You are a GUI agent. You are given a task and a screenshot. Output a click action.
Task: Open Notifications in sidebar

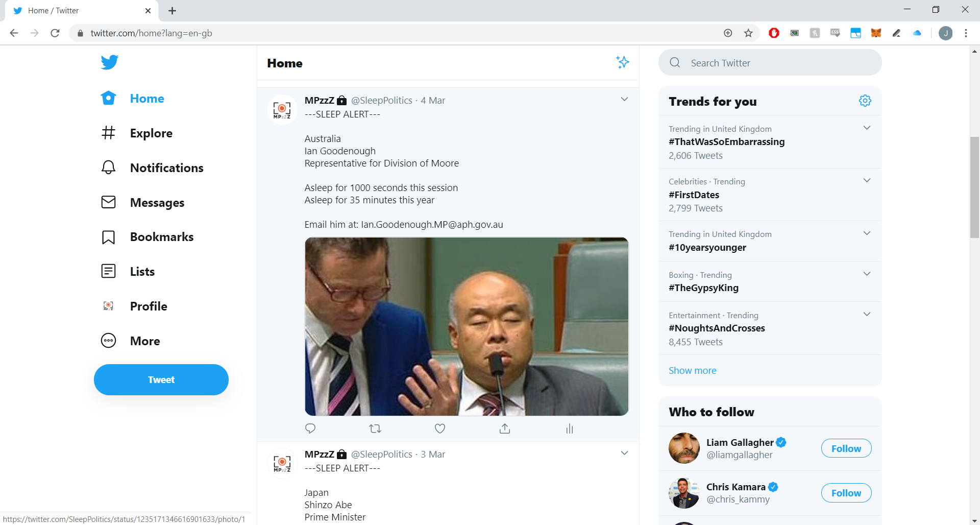(152, 168)
